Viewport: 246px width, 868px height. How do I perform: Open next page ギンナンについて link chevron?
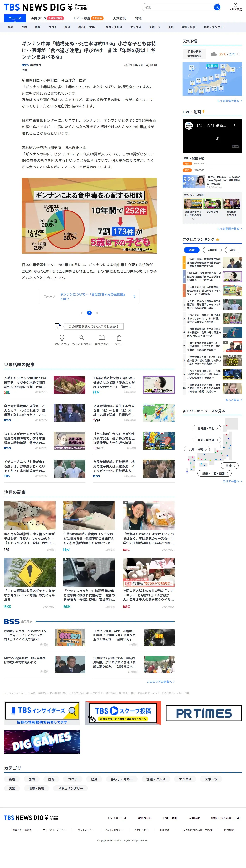tap(134, 297)
